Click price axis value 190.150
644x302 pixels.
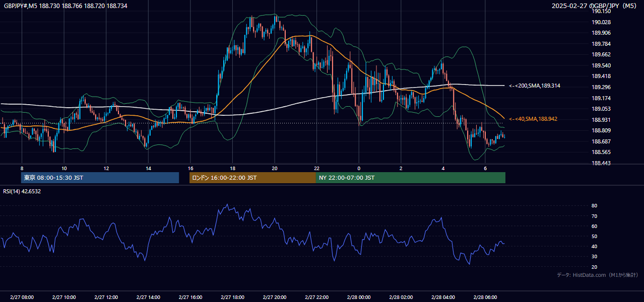(x=601, y=11)
